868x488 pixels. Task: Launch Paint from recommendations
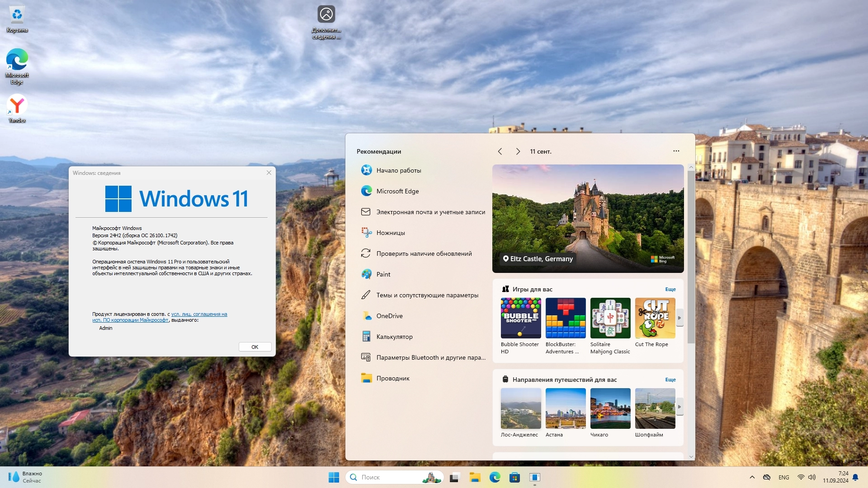pyautogui.click(x=383, y=274)
